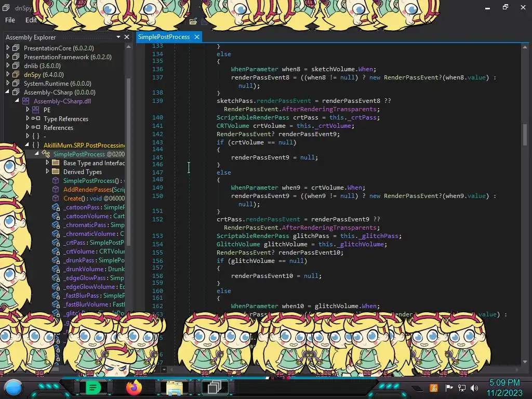Click the Start orb button
Viewport: 532px width, 399px height.
[x=14, y=388]
